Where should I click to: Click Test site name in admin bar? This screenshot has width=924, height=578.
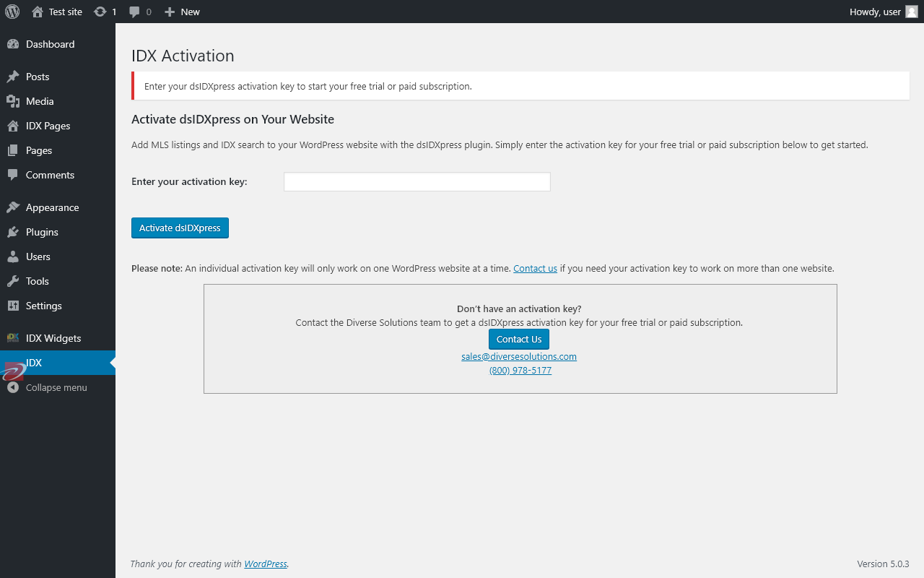[x=66, y=12]
